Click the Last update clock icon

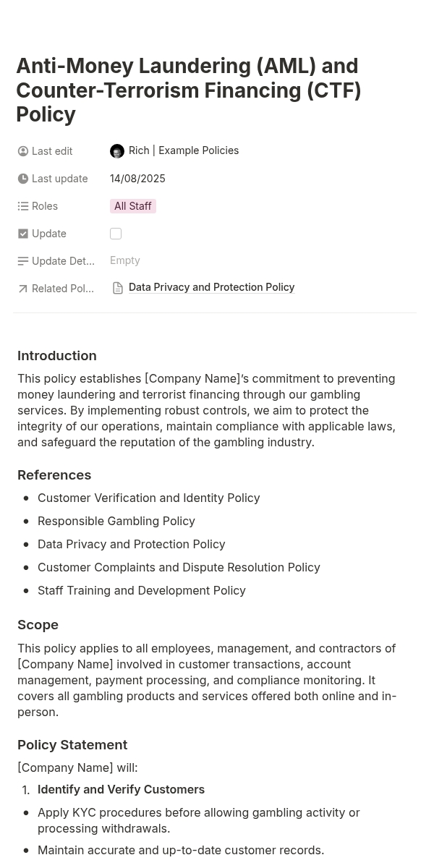click(23, 179)
